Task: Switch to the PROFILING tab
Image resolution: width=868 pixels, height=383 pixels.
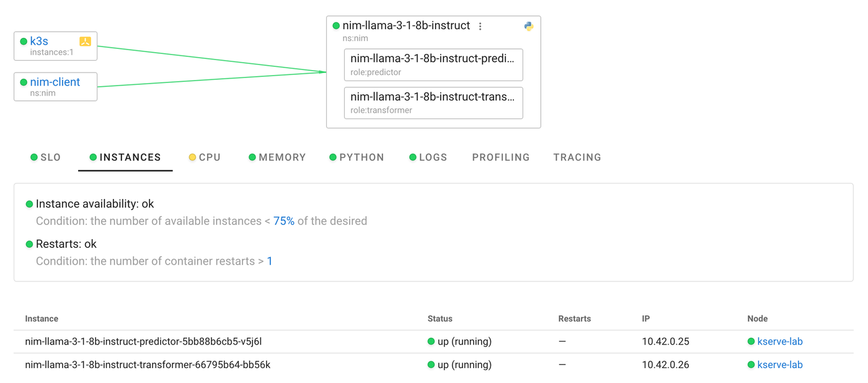Action: click(501, 157)
